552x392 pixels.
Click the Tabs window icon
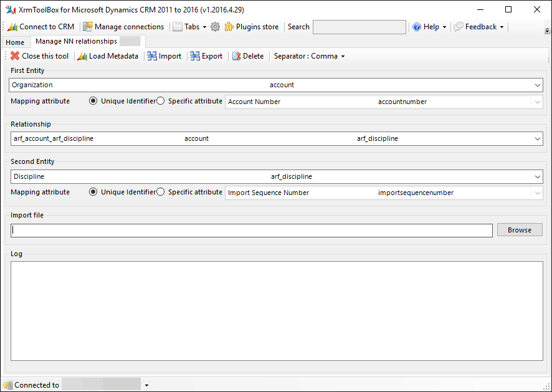pos(178,27)
